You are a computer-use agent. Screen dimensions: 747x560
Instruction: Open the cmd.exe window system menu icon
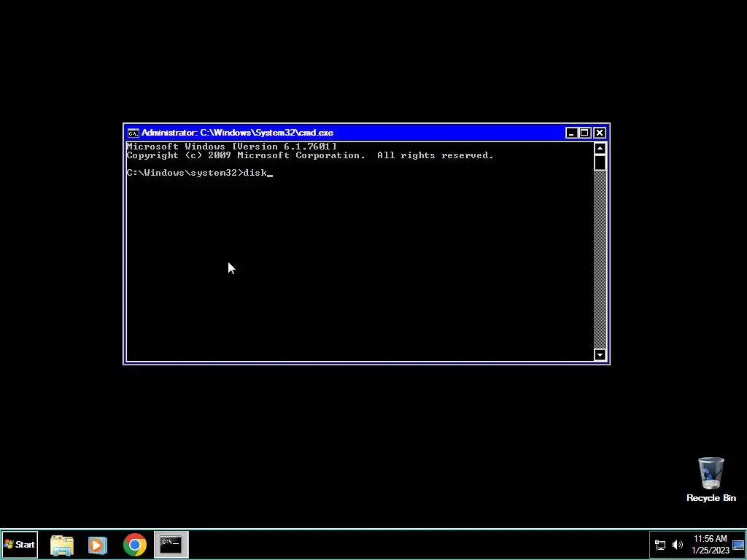[x=133, y=133]
